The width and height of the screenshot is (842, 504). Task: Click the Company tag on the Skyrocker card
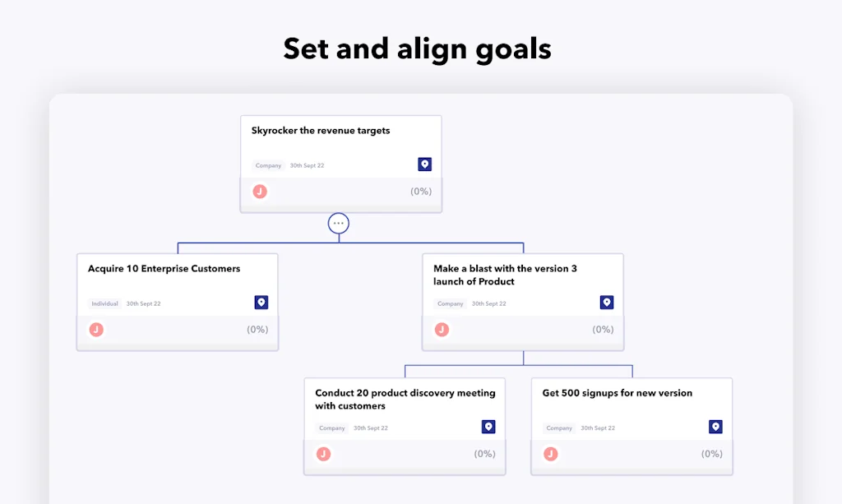coord(268,164)
